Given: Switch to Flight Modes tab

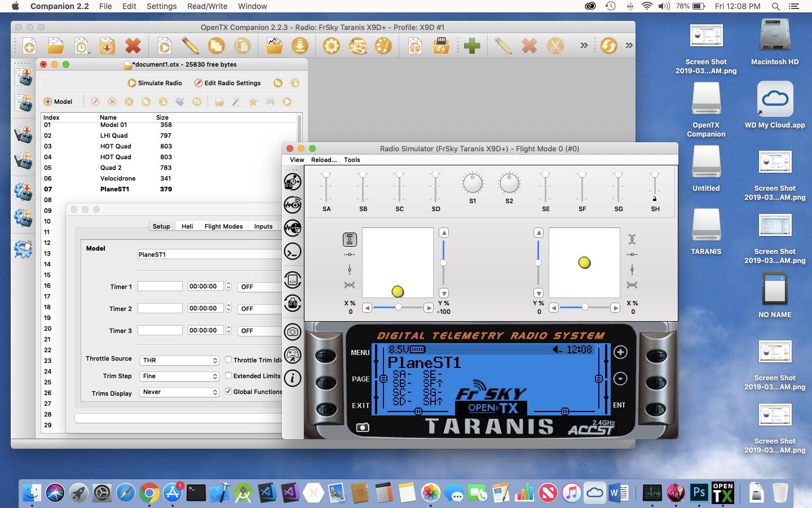Looking at the screenshot, I should (x=223, y=226).
